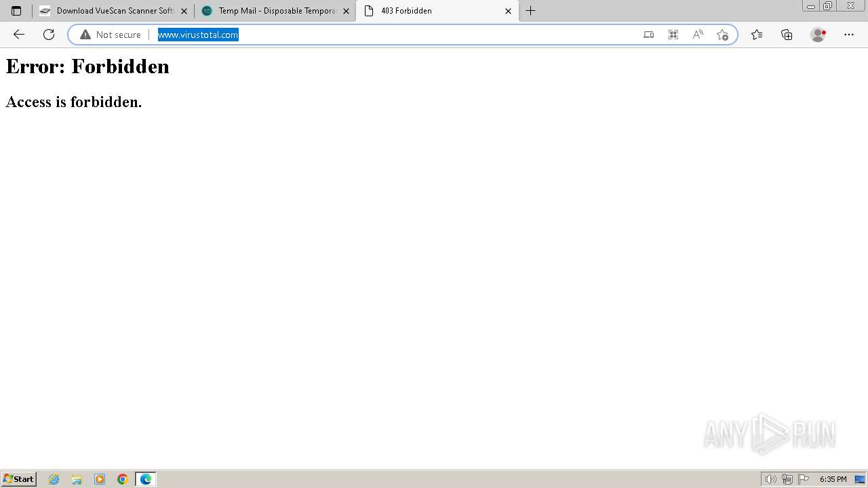Open File Explorer from taskbar
Viewport: 868px width, 488px height.
click(77, 479)
